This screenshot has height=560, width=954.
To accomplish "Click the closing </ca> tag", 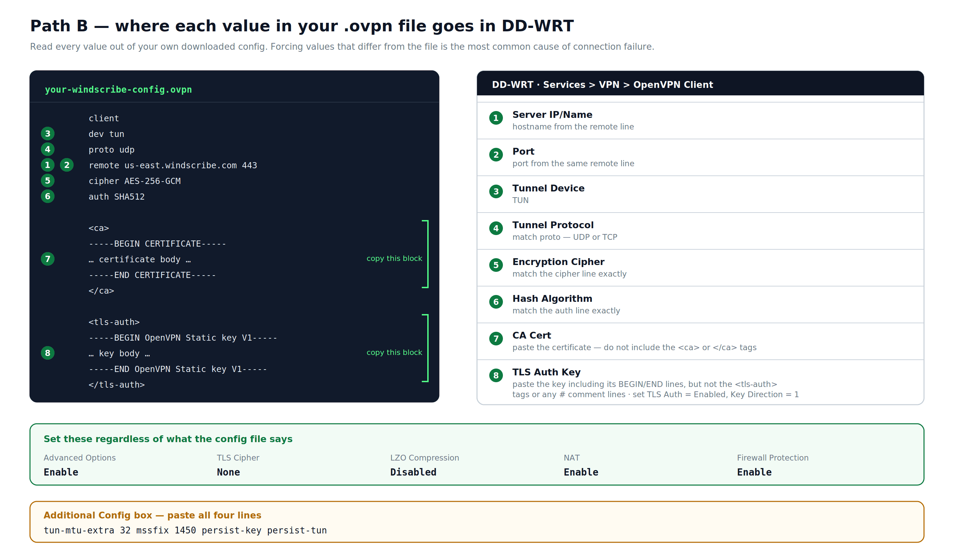I will [x=101, y=291].
